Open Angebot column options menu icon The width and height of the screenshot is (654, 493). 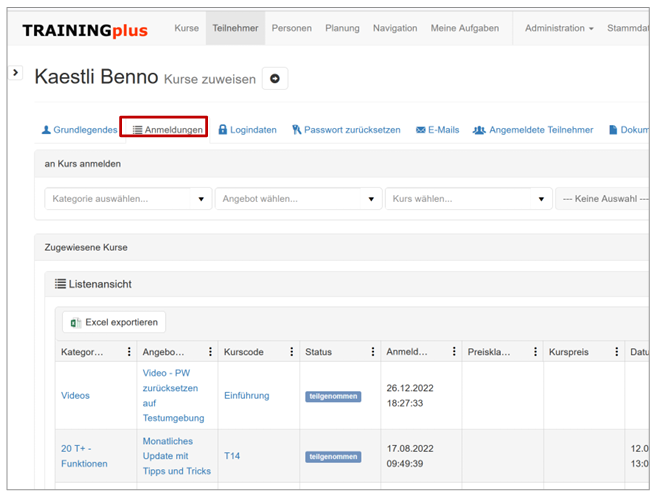tap(210, 352)
